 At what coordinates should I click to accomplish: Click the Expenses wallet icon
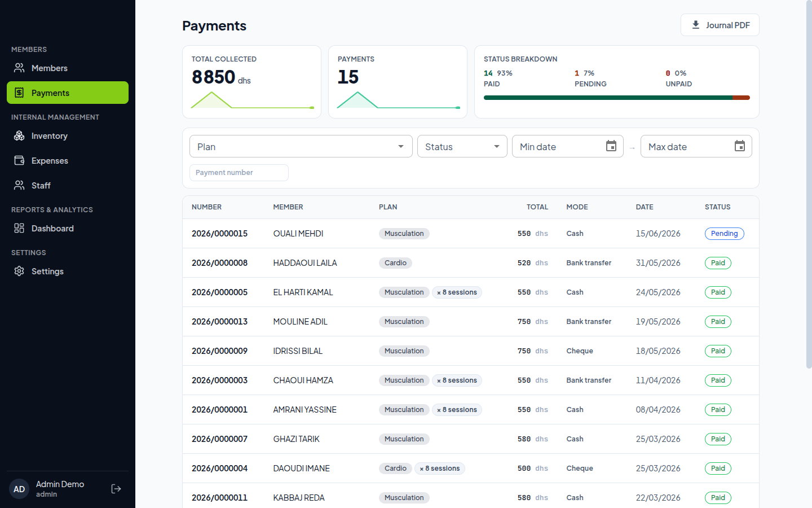point(19,160)
